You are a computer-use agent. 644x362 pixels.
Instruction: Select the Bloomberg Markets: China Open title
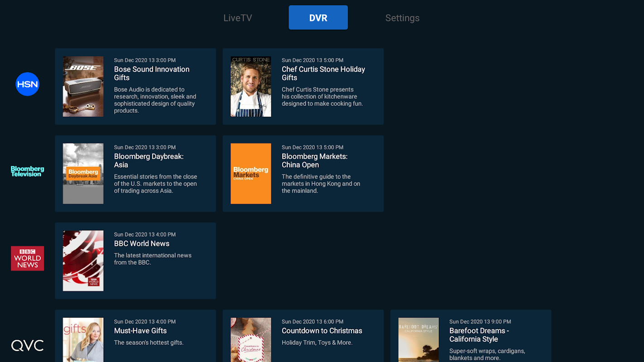click(x=315, y=161)
